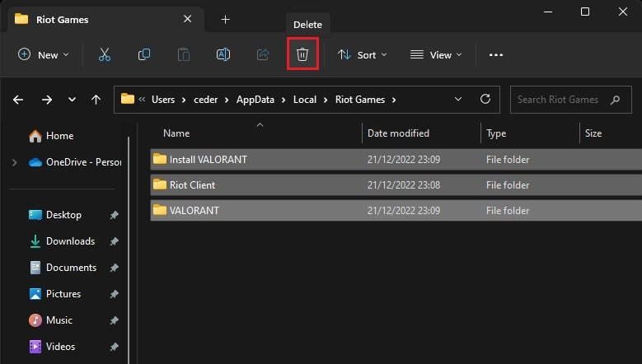Image resolution: width=642 pixels, height=364 pixels.
Task: Expand recent locations dropdown arrow
Action: tap(72, 100)
